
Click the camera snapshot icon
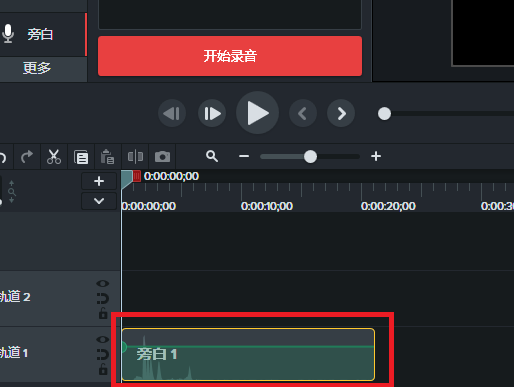pos(162,157)
